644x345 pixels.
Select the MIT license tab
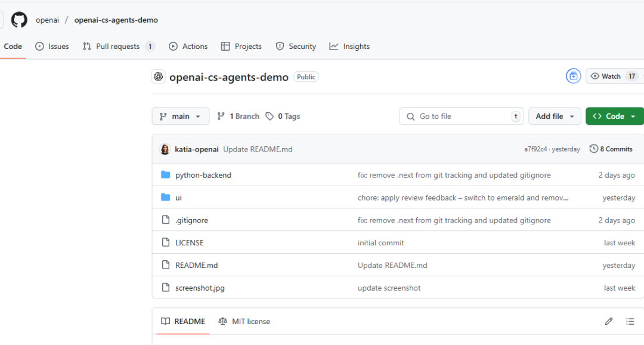(244, 322)
